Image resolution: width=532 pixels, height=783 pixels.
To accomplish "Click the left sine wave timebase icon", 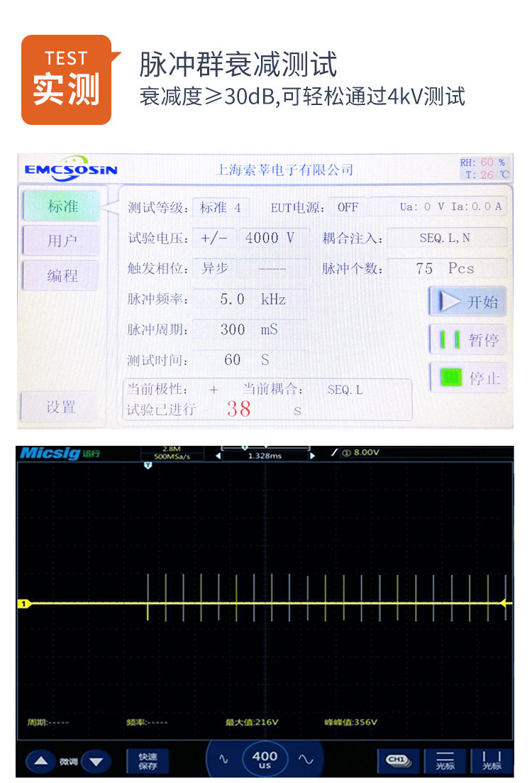I will (224, 760).
